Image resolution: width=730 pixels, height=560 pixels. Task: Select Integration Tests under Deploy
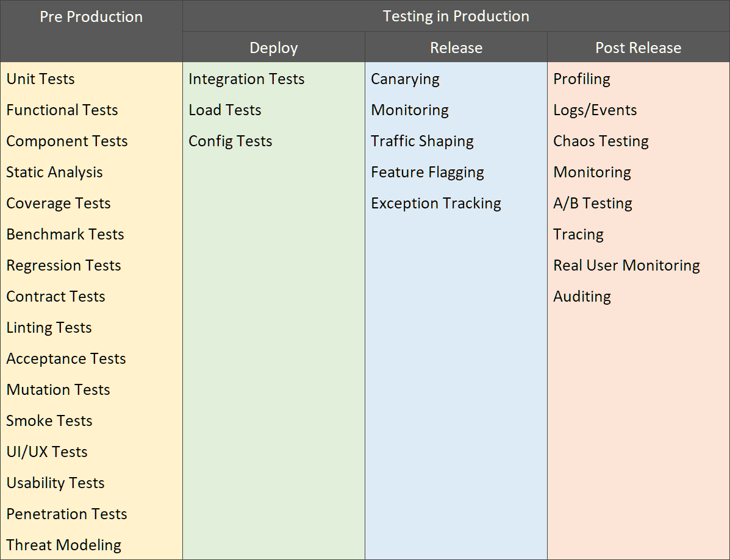tap(246, 79)
